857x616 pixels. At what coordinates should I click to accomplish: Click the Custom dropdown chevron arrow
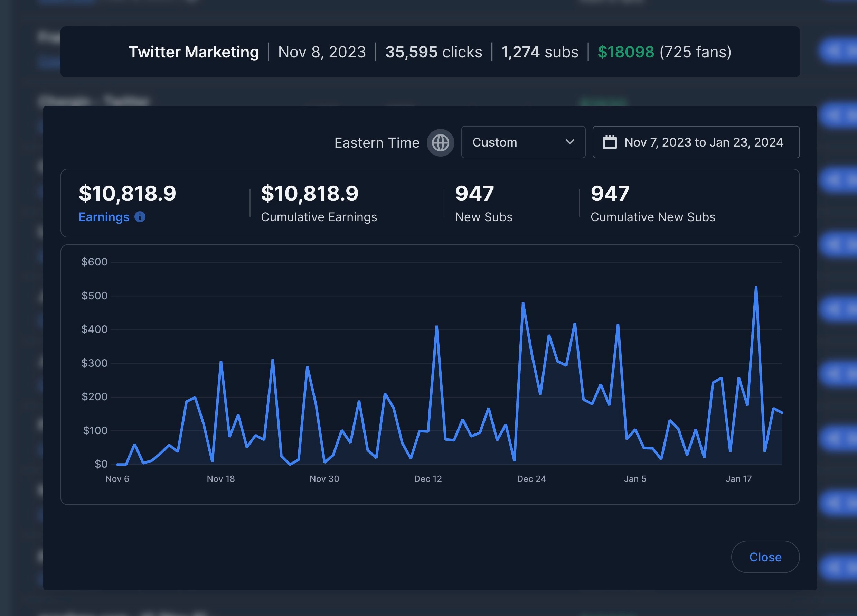tap(570, 142)
